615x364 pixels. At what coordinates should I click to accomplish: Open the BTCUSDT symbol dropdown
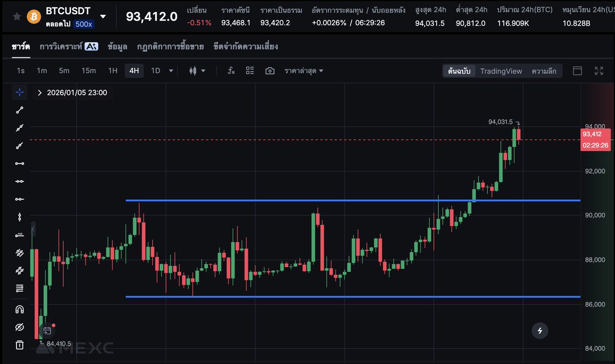102,16
